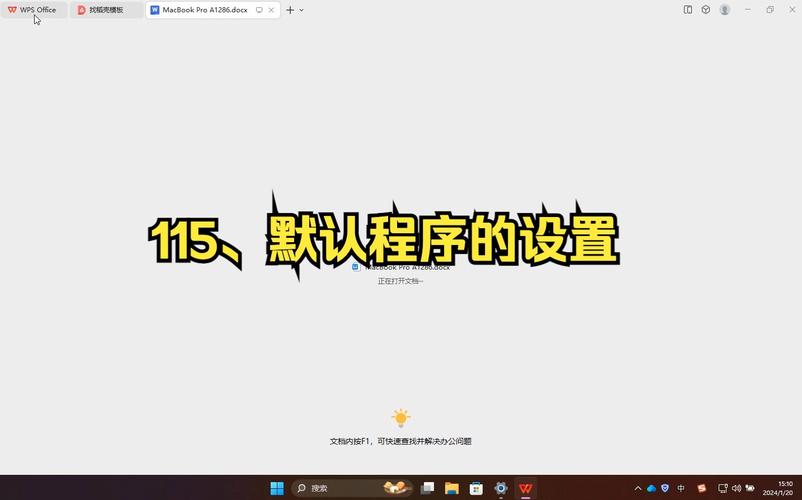
Task: Open the user account avatar
Action: point(724,9)
